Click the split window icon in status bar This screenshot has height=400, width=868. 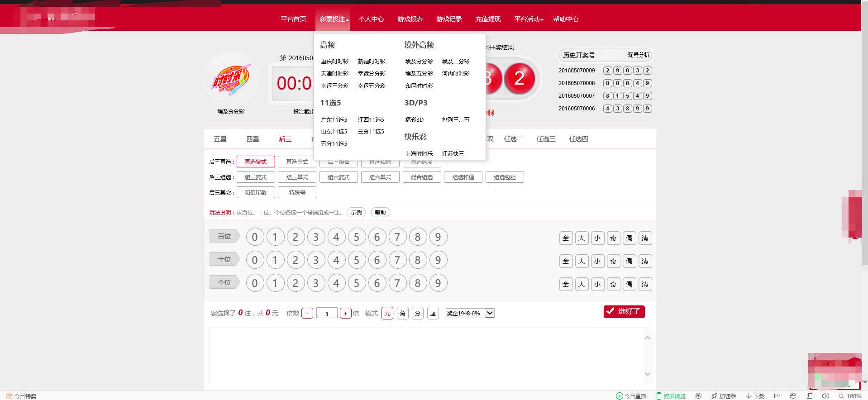(x=810, y=396)
